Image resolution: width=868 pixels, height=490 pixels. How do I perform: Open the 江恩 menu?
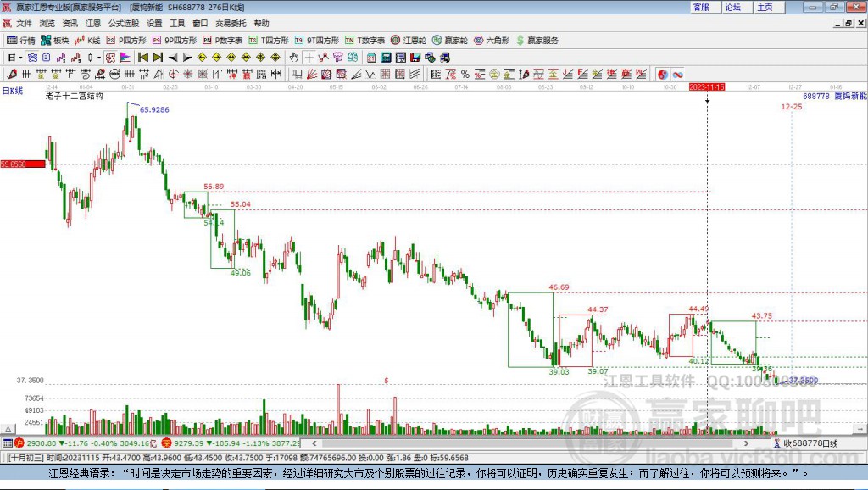coord(93,23)
